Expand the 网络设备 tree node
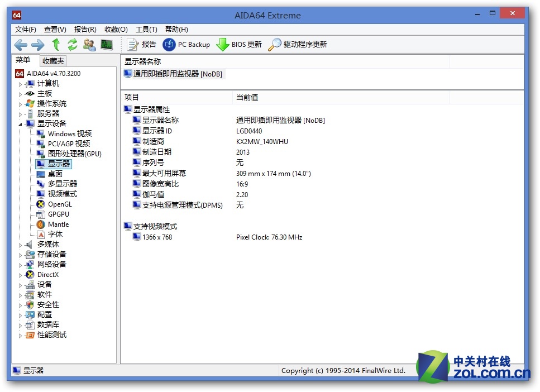The image size is (540, 392). (x=20, y=265)
